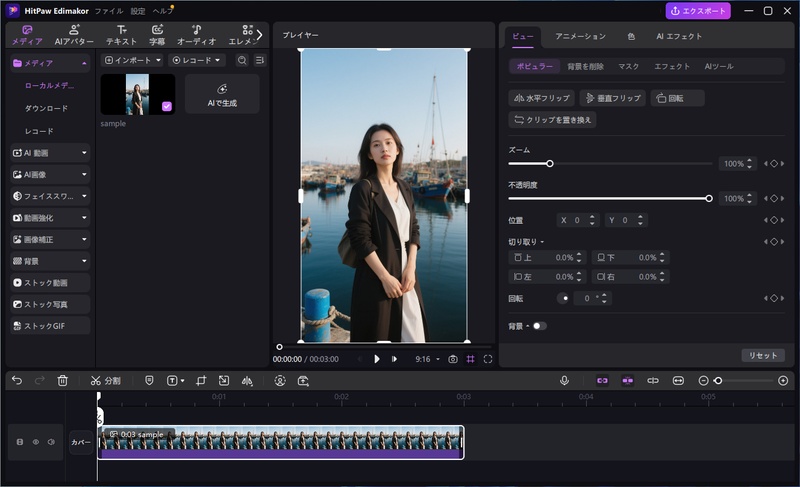Click the position X value field
This screenshot has width=800, height=487.
[x=577, y=220]
